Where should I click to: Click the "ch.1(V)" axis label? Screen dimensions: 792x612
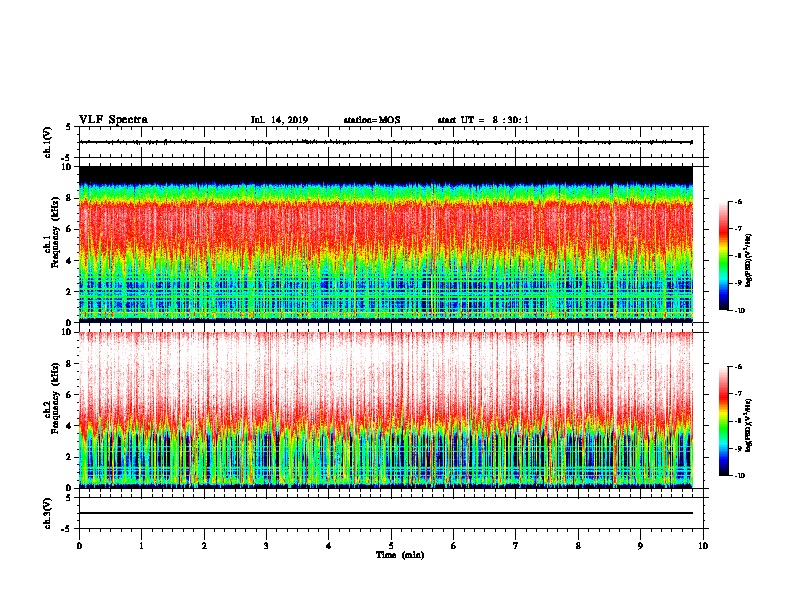47,142
